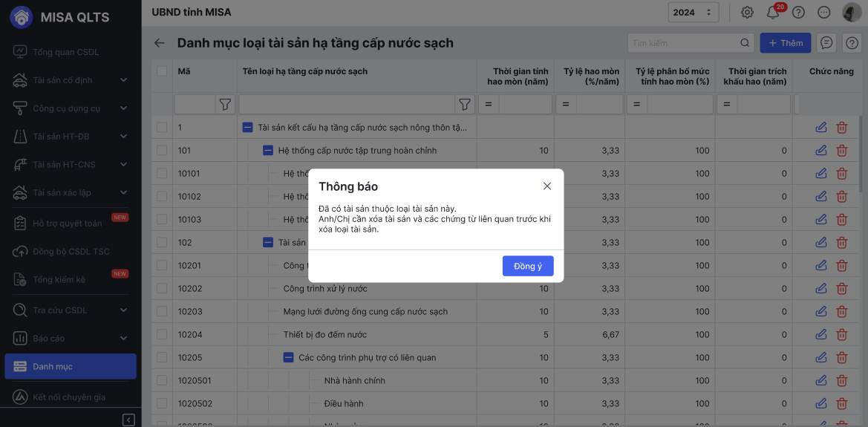Open the 2024 year dropdown
Screen dimensions: 868x427
[693, 13]
